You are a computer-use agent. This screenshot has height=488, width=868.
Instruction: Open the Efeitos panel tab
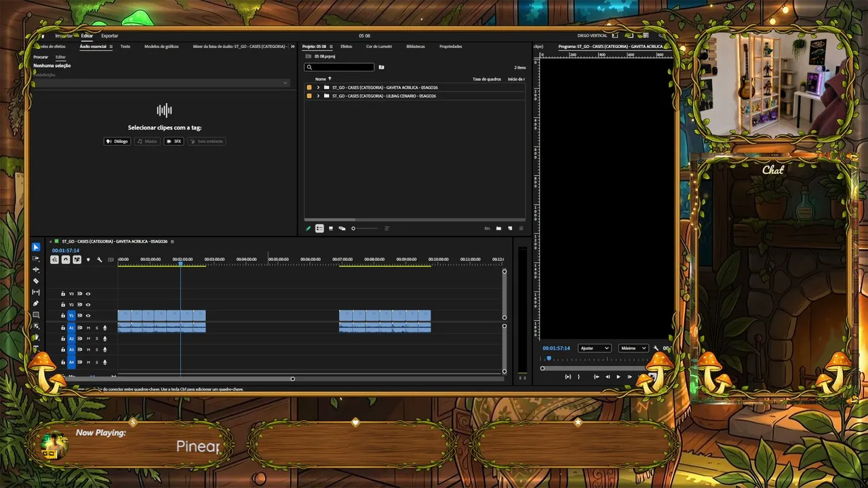click(x=347, y=46)
